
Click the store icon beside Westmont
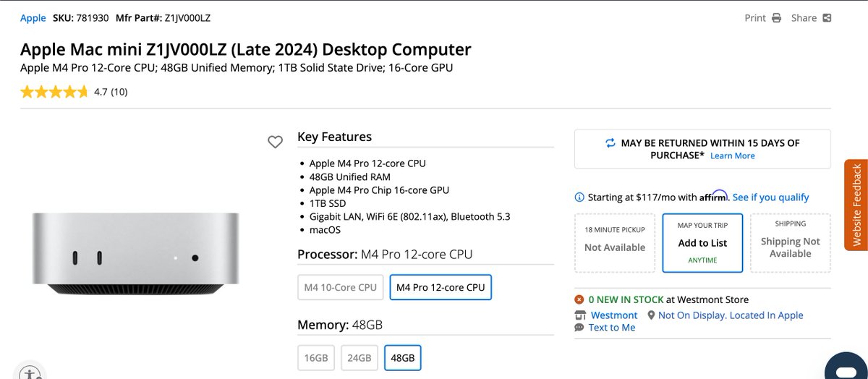tap(579, 315)
